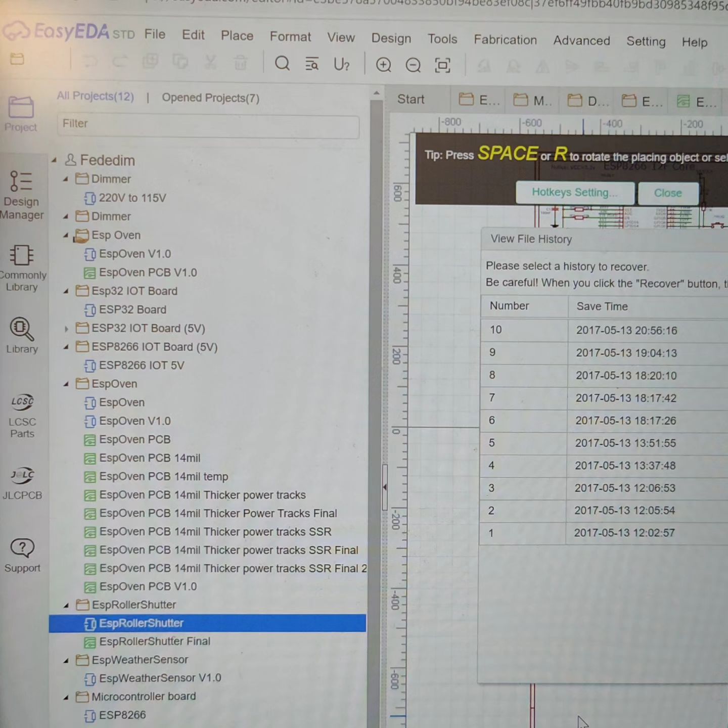Click the Cut scissors toolbar icon
Screen dimensions: 728x728
(210, 62)
